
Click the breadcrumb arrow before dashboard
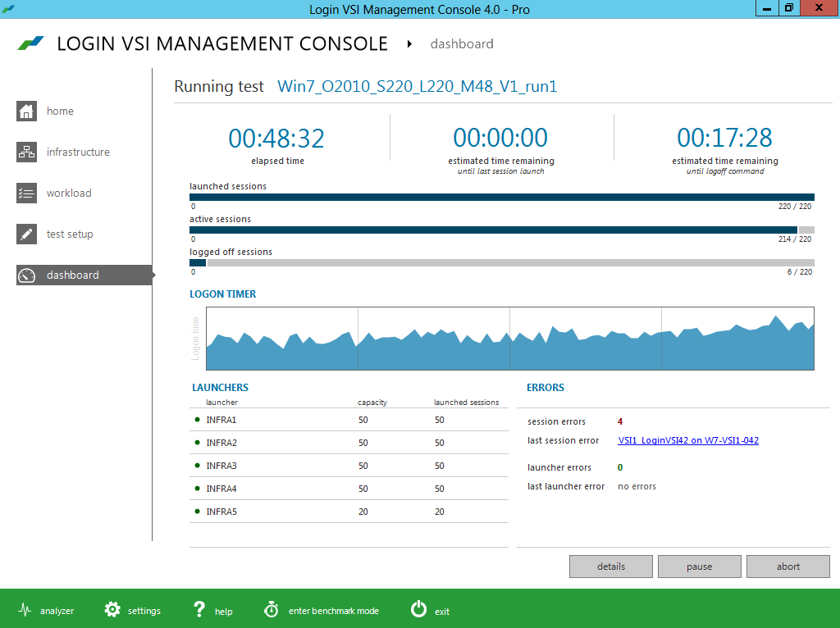coord(409,44)
